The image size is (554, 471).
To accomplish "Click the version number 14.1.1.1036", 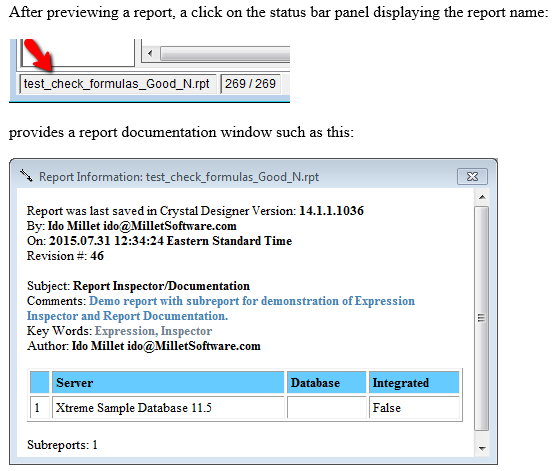I will click(x=331, y=211).
